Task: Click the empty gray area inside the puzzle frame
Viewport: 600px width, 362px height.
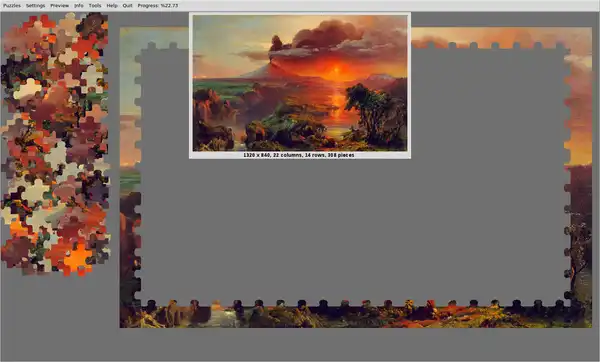Action: 352,230
